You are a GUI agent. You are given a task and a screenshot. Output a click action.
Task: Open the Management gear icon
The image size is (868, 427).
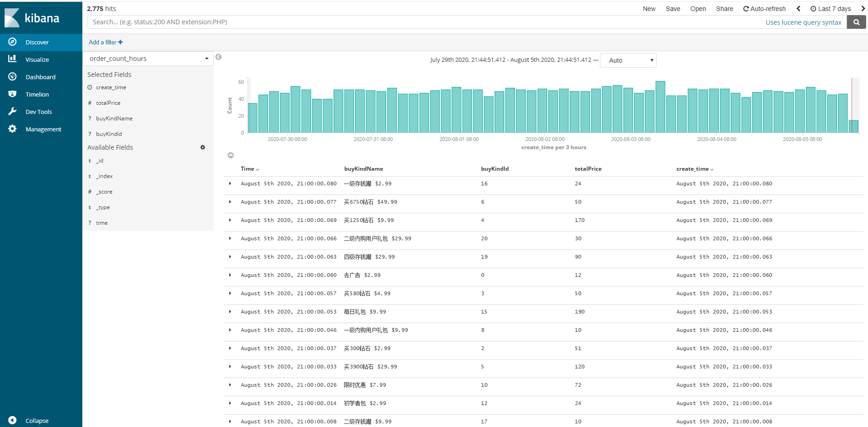tap(12, 129)
